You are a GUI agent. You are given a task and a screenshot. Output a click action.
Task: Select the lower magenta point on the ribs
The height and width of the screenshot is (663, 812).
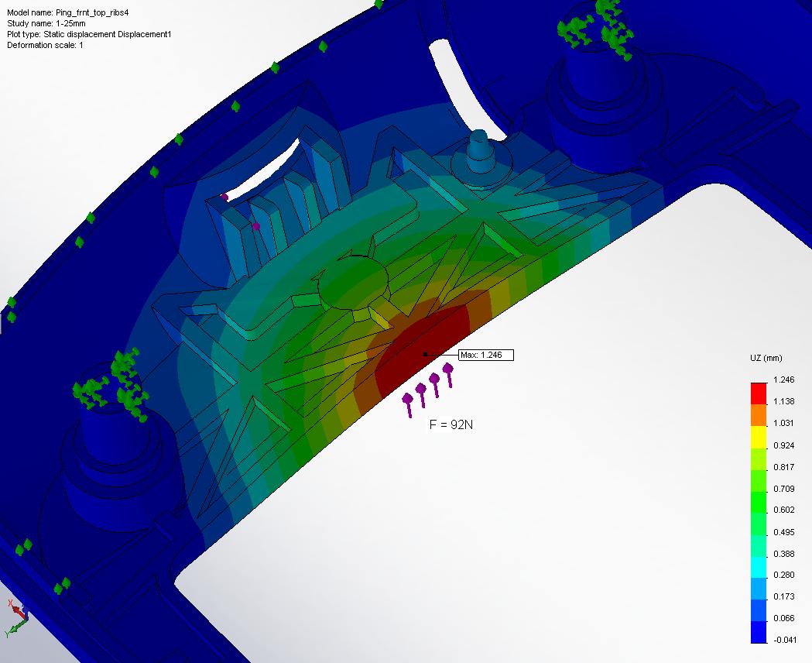[256, 226]
